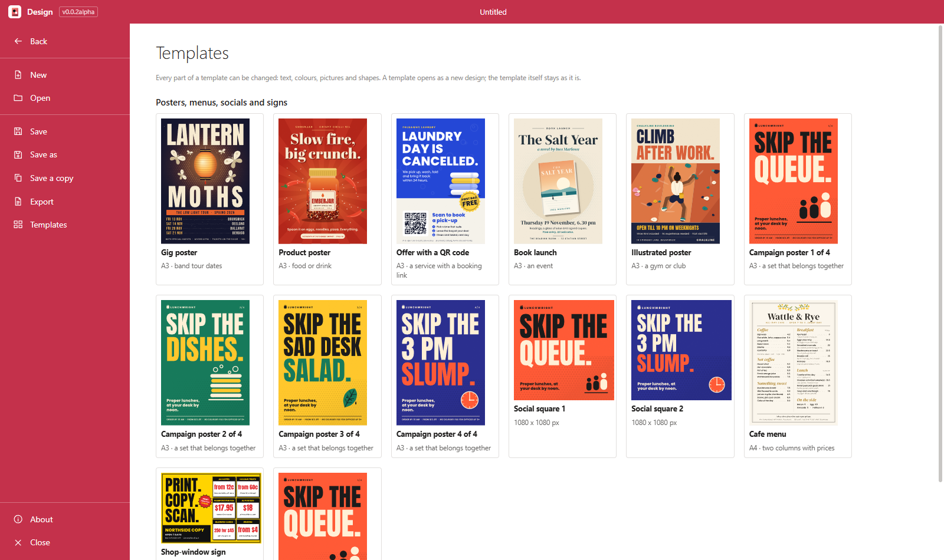This screenshot has height=560, width=944.
Task: Open the Product poster template thumbnail
Action: (x=323, y=181)
